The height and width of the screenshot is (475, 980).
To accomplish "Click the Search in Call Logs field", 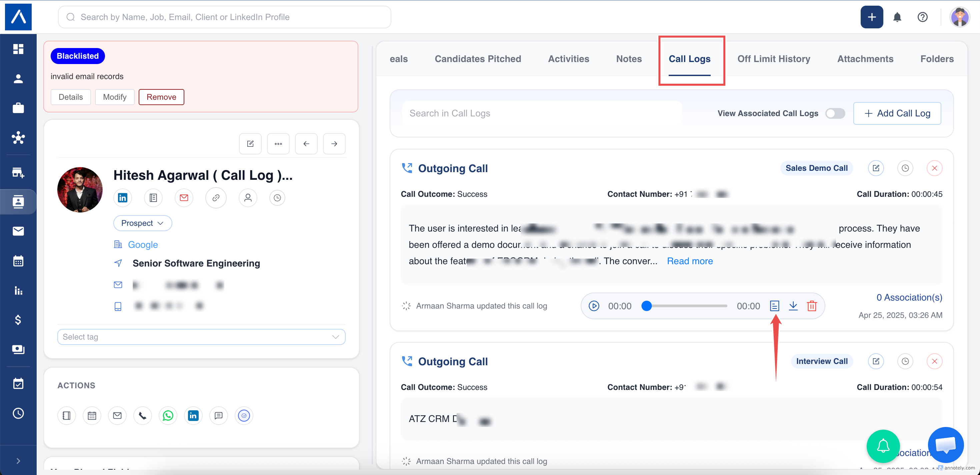I will pyautogui.click(x=542, y=113).
